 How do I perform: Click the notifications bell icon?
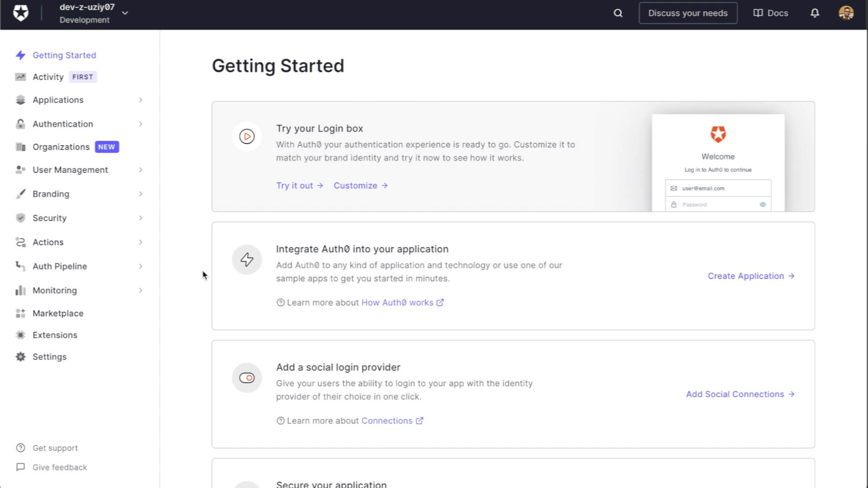click(x=814, y=13)
